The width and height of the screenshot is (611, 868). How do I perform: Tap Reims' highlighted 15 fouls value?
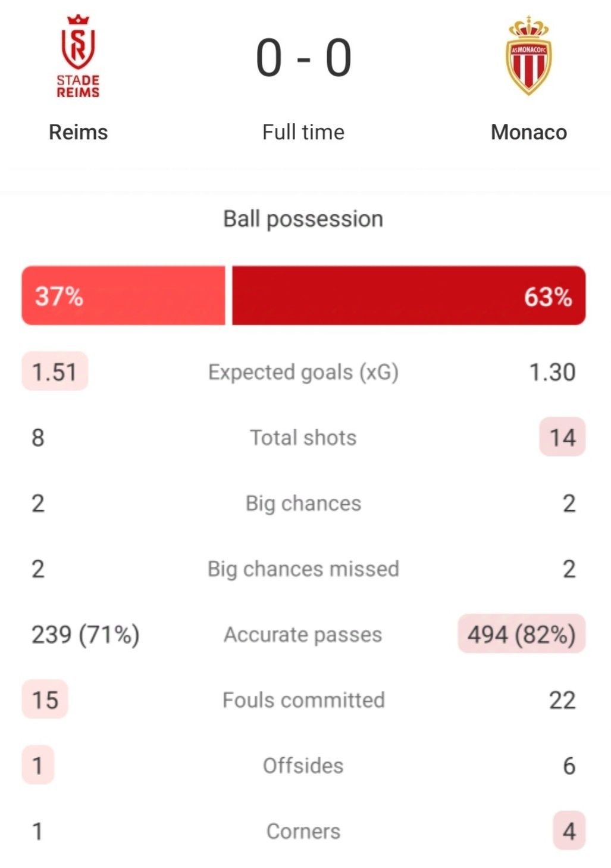point(45,699)
